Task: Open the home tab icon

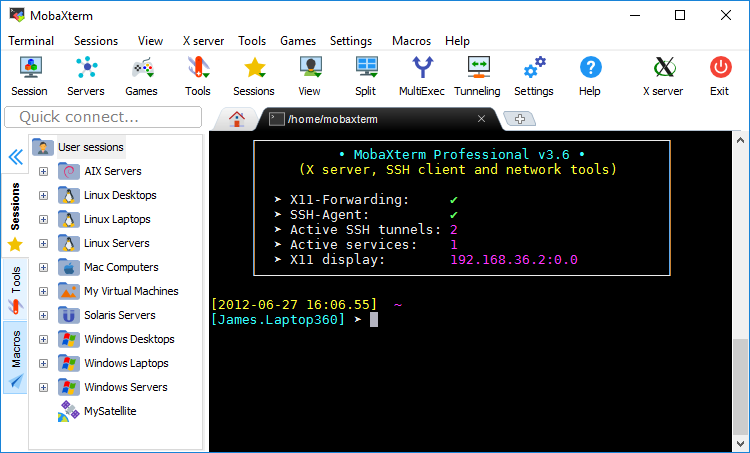Action: tap(237, 119)
